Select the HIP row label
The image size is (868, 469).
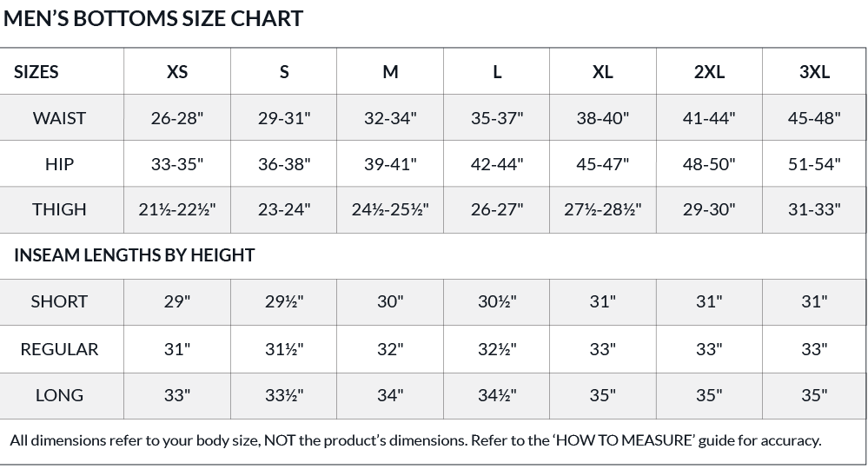point(59,164)
